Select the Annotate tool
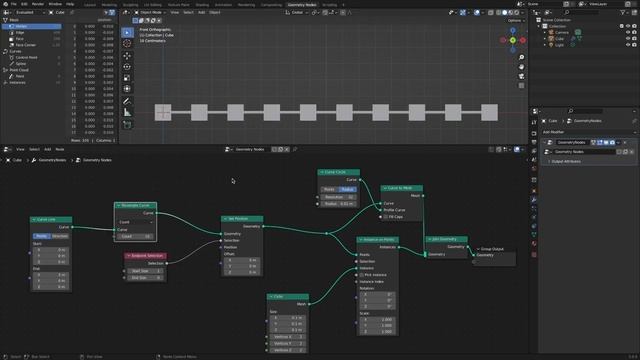 tap(127, 101)
